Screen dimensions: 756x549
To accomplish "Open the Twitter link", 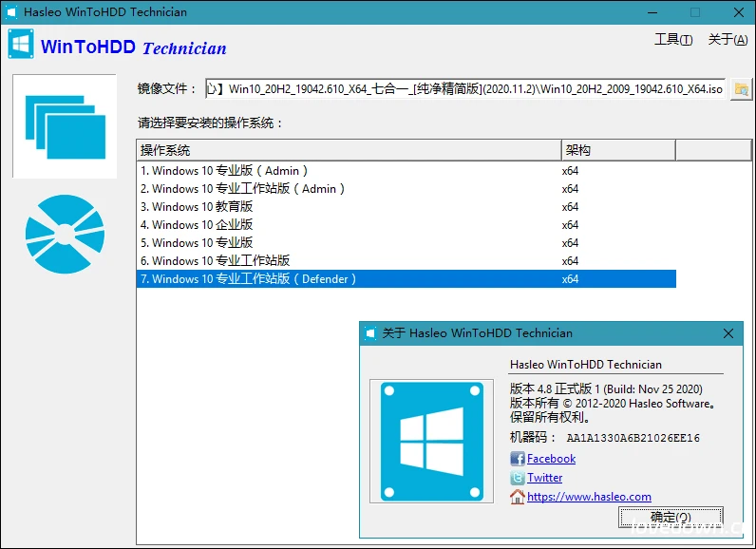I will [x=544, y=478].
